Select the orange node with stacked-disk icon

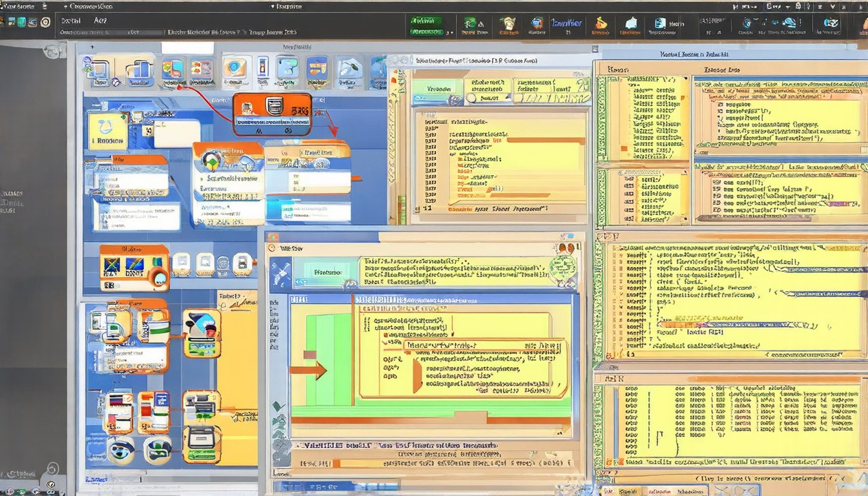(272, 114)
